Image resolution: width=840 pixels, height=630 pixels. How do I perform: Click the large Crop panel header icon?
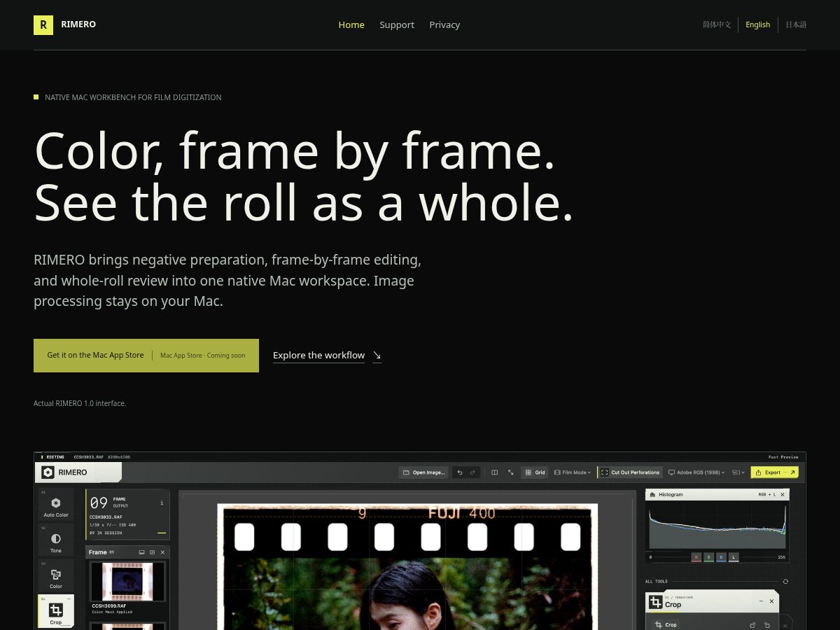[655, 602]
